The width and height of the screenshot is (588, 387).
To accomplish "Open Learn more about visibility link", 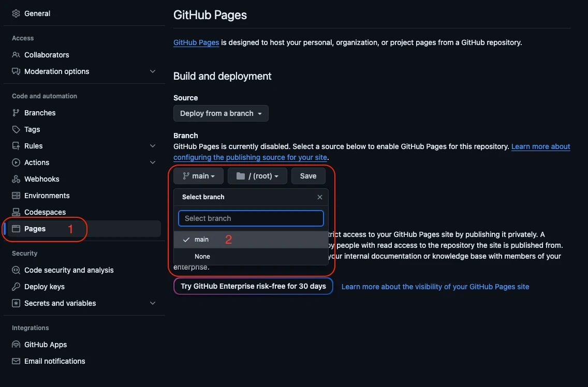I will coord(435,287).
